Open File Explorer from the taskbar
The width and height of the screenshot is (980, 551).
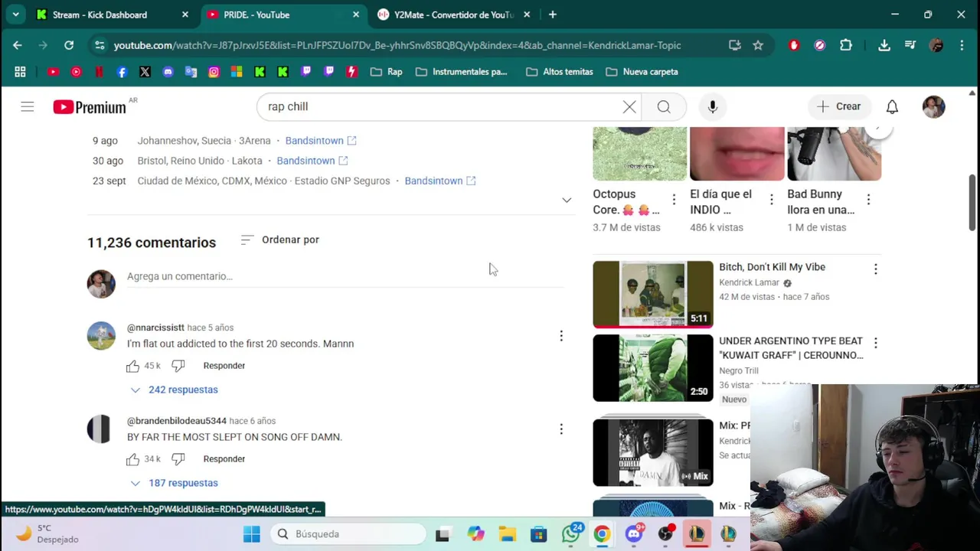(x=507, y=533)
